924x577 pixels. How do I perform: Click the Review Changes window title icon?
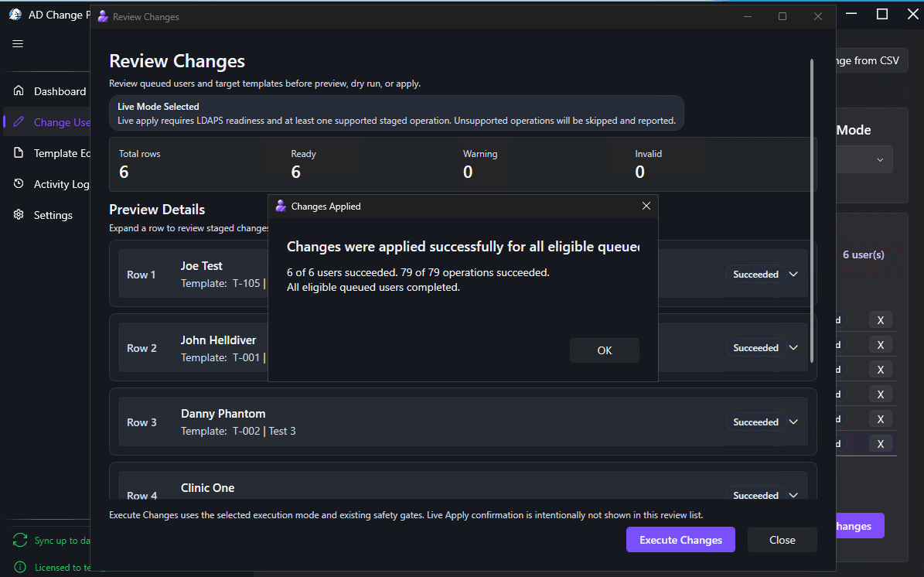coord(103,16)
